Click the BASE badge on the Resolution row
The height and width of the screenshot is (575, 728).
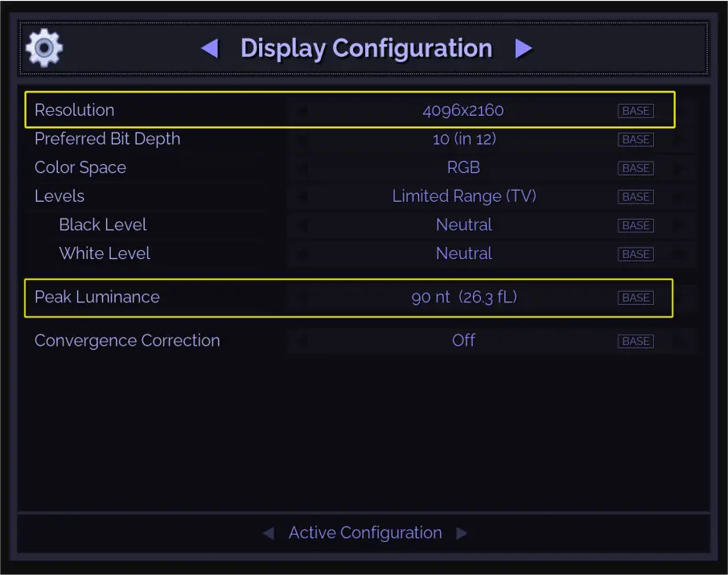tap(635, 111)
